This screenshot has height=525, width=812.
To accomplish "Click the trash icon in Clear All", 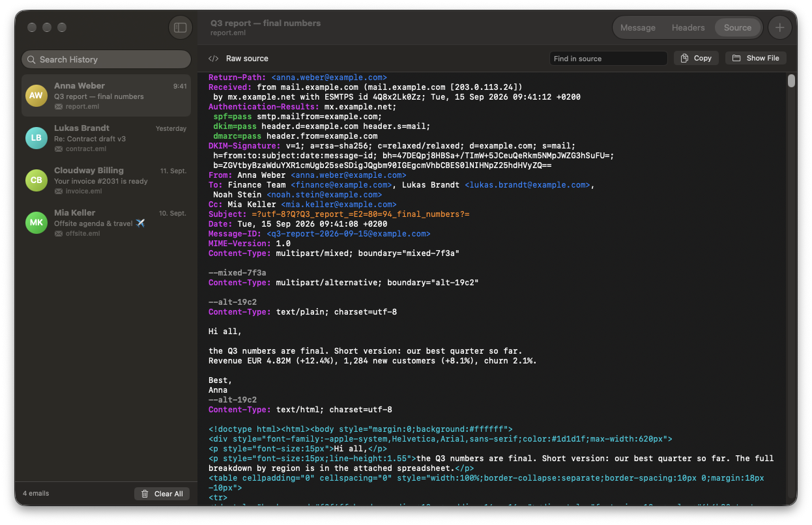I will [x=145, y=494].
